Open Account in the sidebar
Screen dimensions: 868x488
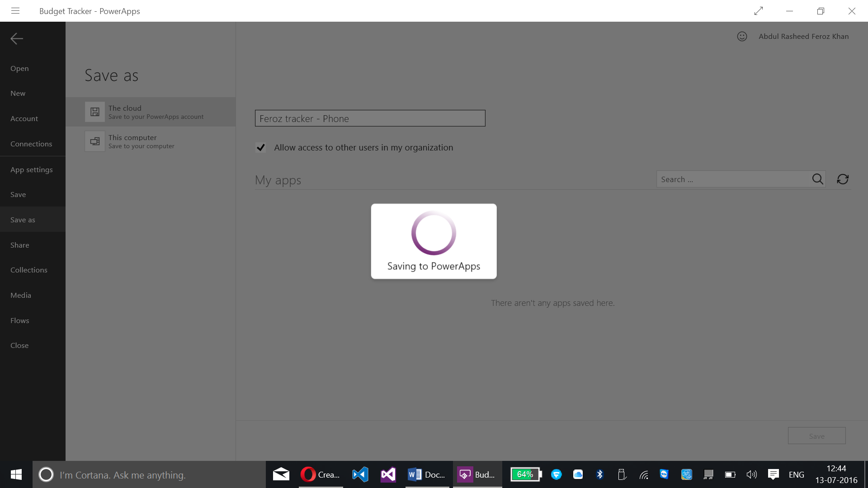pos(33,119)
